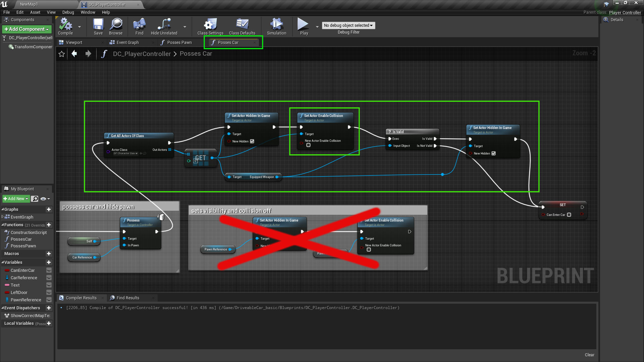
Task: Open the Add Component dropdown
Action: click(x=27, y=29)
